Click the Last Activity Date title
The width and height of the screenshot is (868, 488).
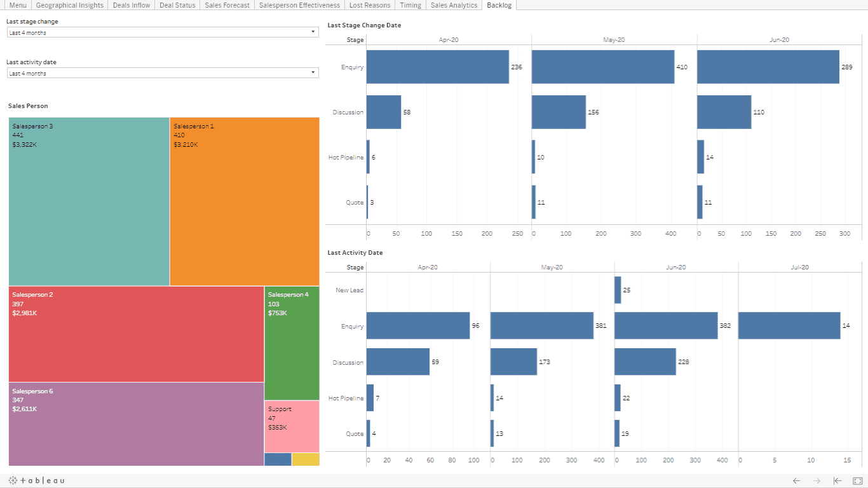355,253
